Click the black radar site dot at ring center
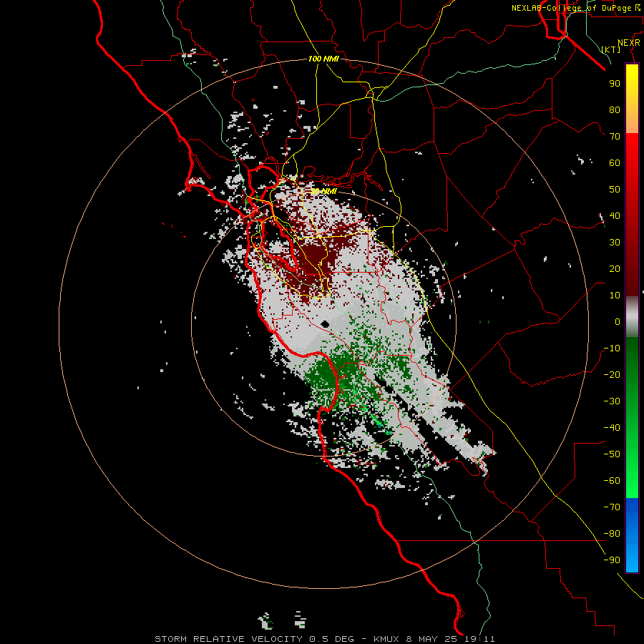The image size is (644, 644). tap(326, 324)
